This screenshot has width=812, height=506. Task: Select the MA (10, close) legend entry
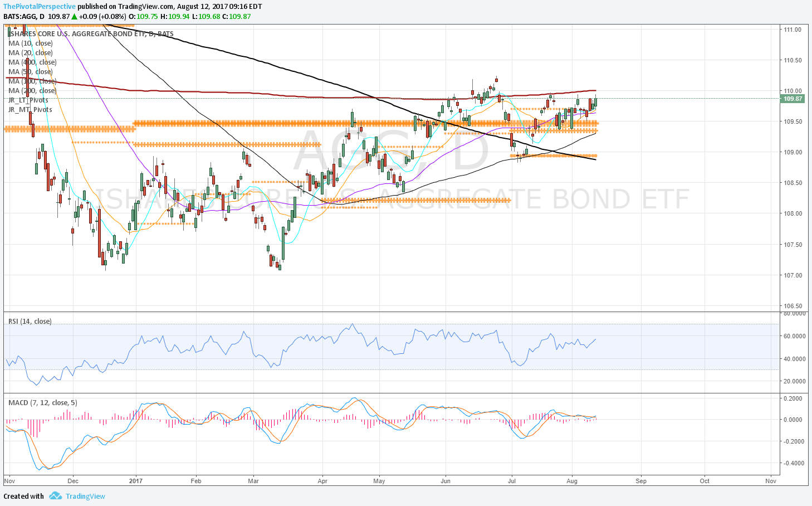31,43
